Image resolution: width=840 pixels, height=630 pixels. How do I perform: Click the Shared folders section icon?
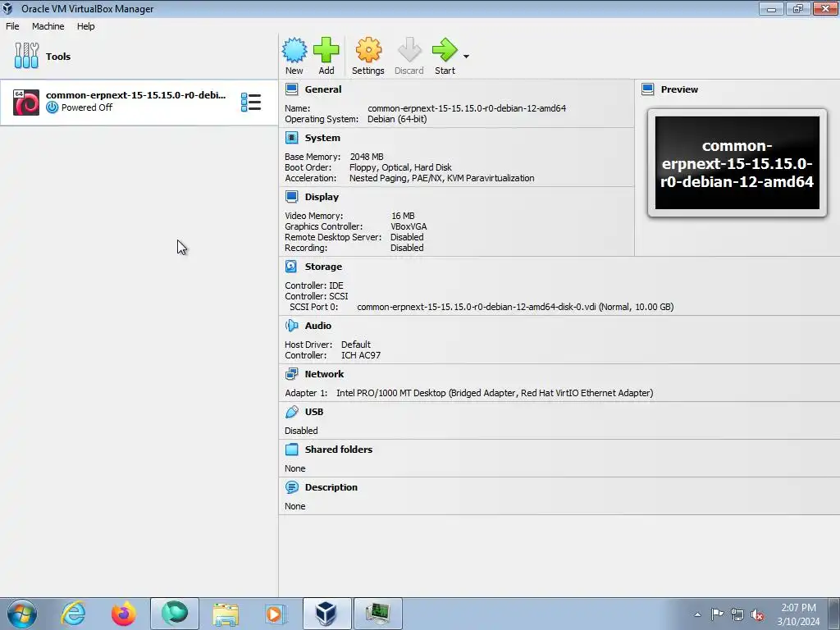(x=291, y=449)
